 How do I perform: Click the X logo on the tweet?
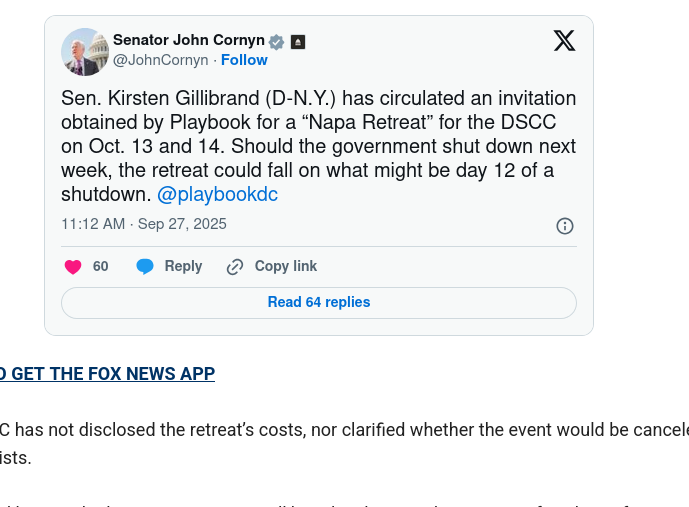tap(564, 41)
